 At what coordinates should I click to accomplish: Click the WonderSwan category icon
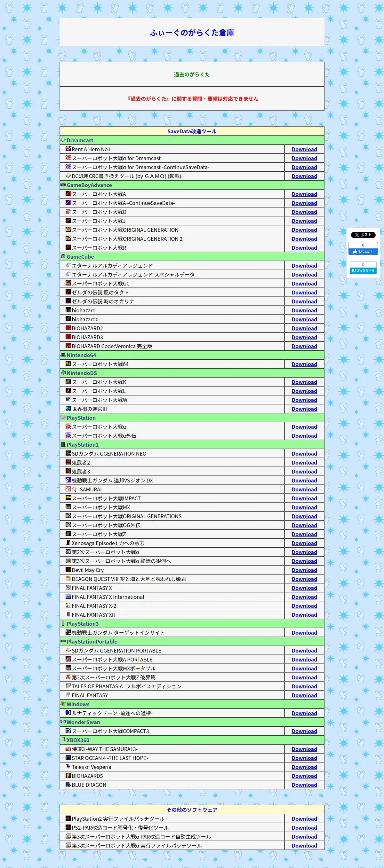tap(63, 722)
